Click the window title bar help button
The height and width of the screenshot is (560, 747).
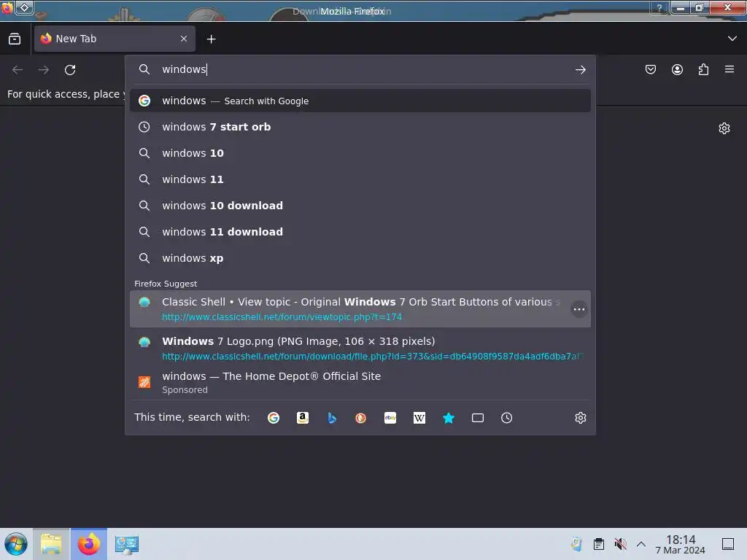click(659, 7)
